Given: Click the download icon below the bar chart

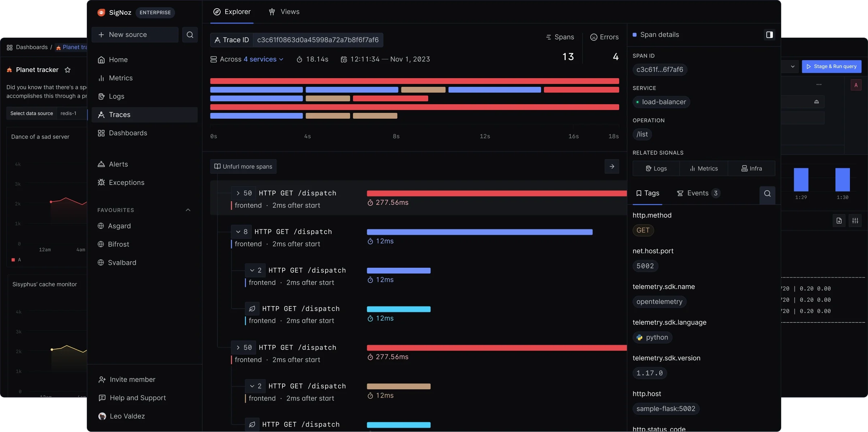Looking at the screenshot, I should coord(839,220).
